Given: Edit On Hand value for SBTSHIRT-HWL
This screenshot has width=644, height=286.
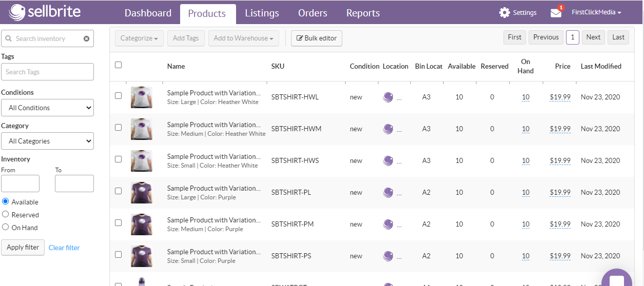Looking at the screenshot, I should tap(525, 97).
